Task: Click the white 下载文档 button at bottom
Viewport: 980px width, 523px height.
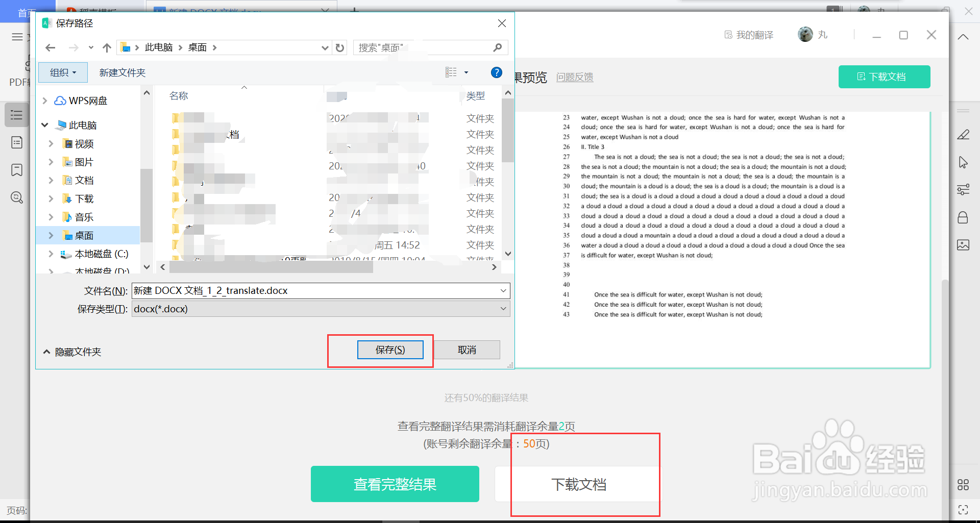Action: click(578, 484)
